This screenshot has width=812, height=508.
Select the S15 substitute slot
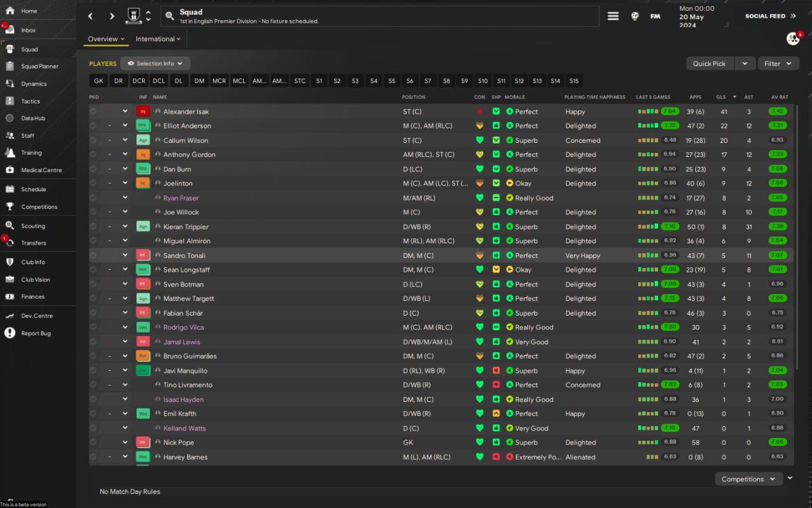pos(573,81)
